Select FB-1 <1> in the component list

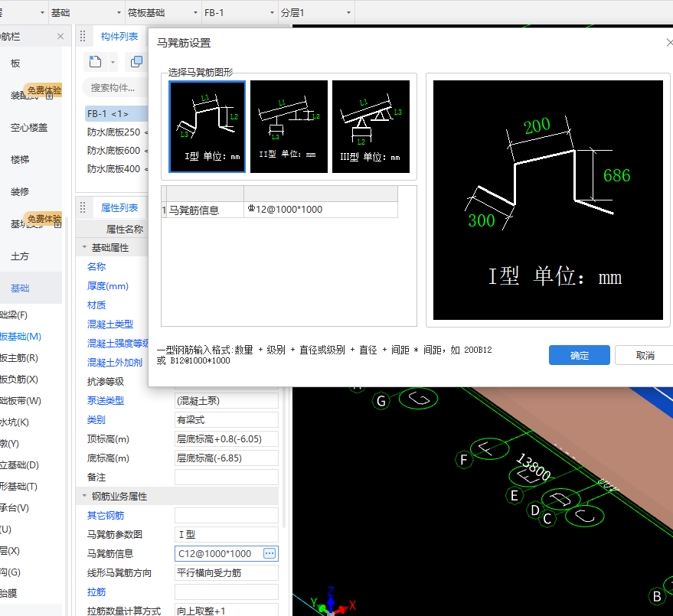tap(116, 114)
